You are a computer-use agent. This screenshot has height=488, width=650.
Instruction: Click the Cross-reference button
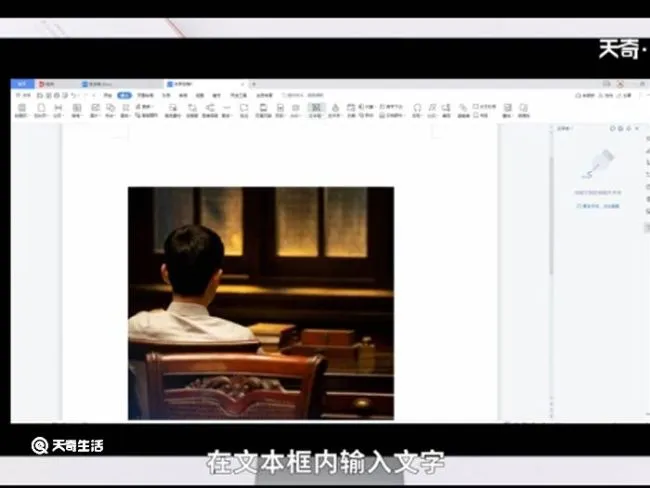point(484,107)
